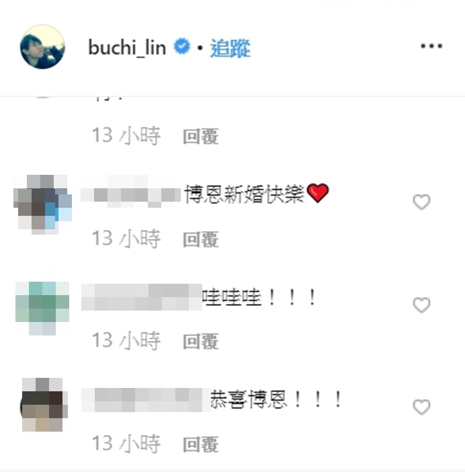Open avatar of the 博恩新婚快樂 commenter

click(42, 204)
